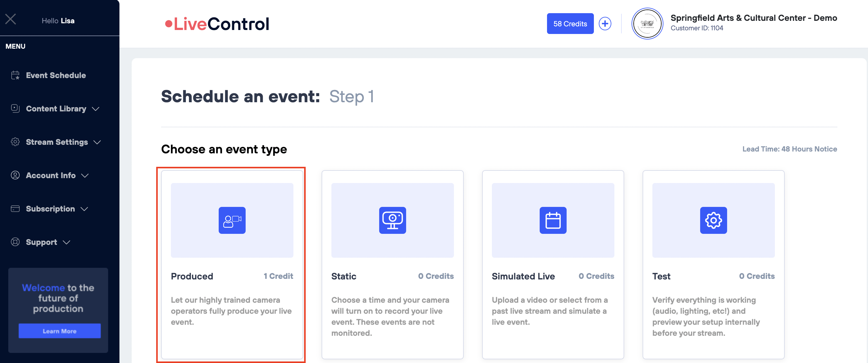Click the Produced event camera operator icon
This screenshot has width=868, height=363.
pyautogui.click(x=232, y=220)
